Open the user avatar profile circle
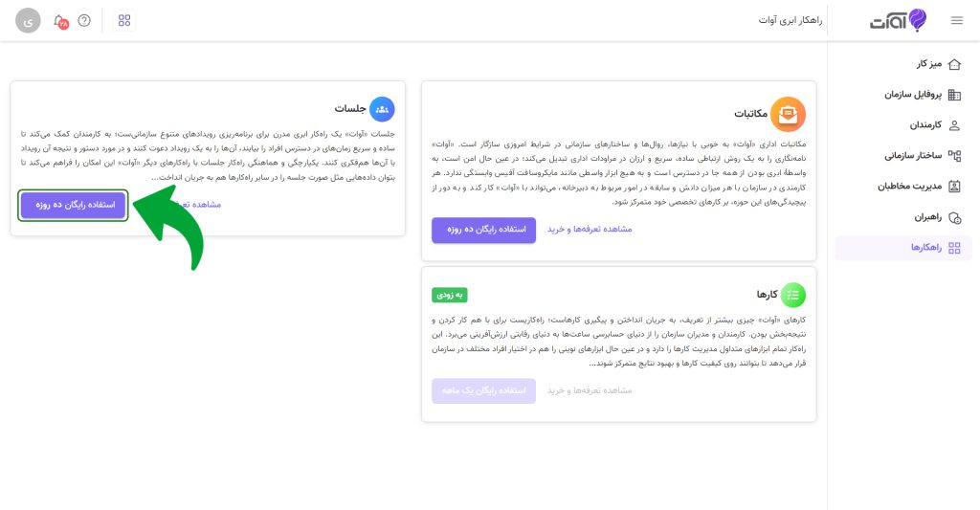 [x=28, y=21]
